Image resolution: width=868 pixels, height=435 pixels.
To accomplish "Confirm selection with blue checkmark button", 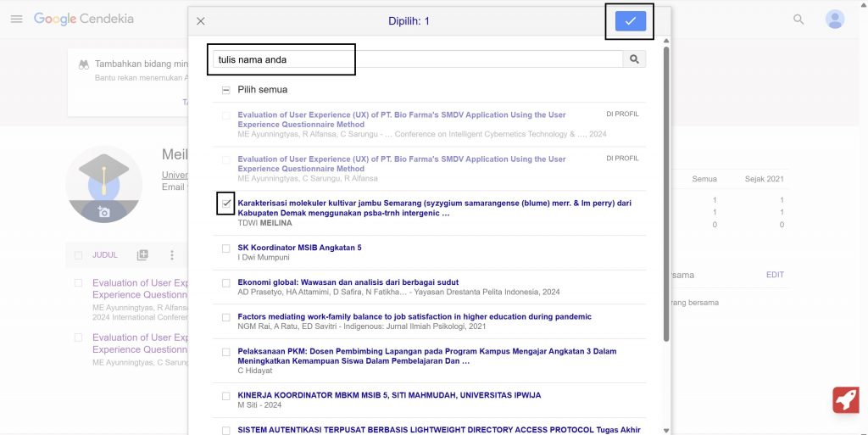I will (630, 21).
